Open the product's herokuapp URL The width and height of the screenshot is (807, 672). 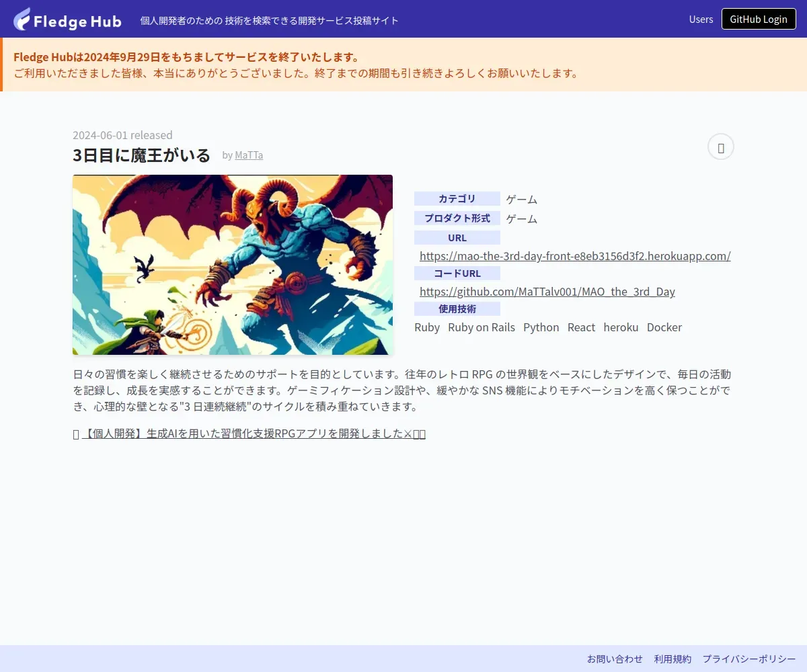[x=575, y=256]
